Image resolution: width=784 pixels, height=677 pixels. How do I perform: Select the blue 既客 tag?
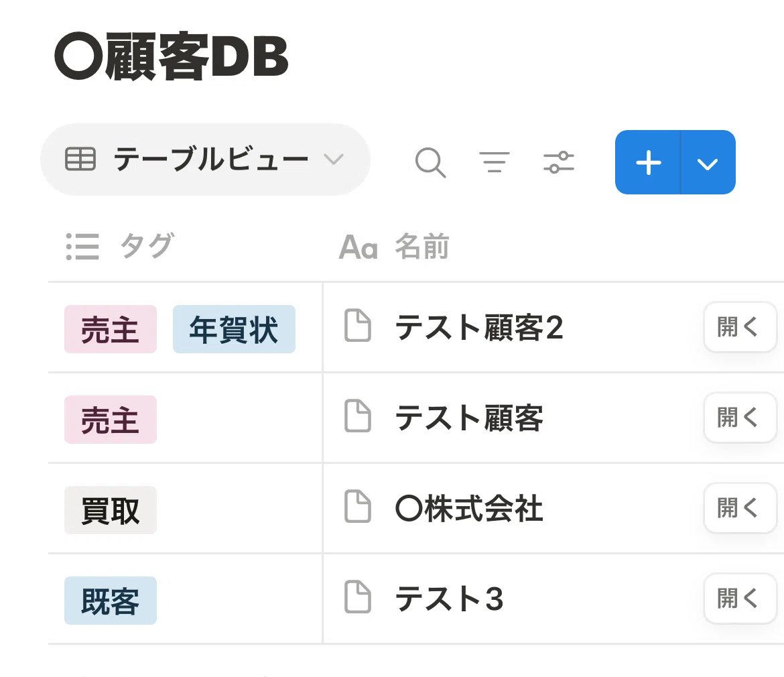111,601
